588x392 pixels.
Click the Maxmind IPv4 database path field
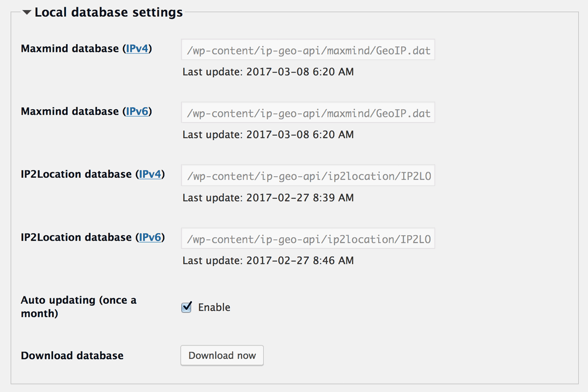(x=308, y=49)
